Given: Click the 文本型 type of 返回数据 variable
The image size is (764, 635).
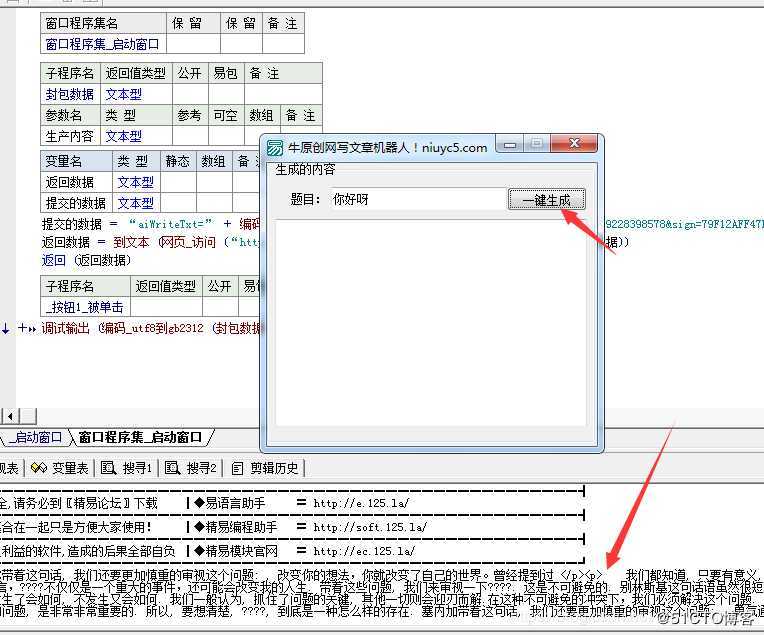Looking at the screenshot, I should click(136, 182).
